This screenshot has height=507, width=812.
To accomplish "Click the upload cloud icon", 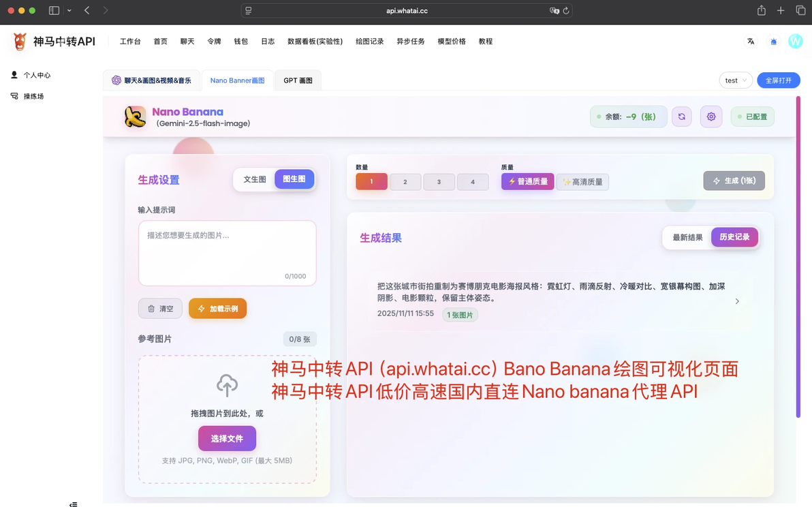I will (227, 385).
